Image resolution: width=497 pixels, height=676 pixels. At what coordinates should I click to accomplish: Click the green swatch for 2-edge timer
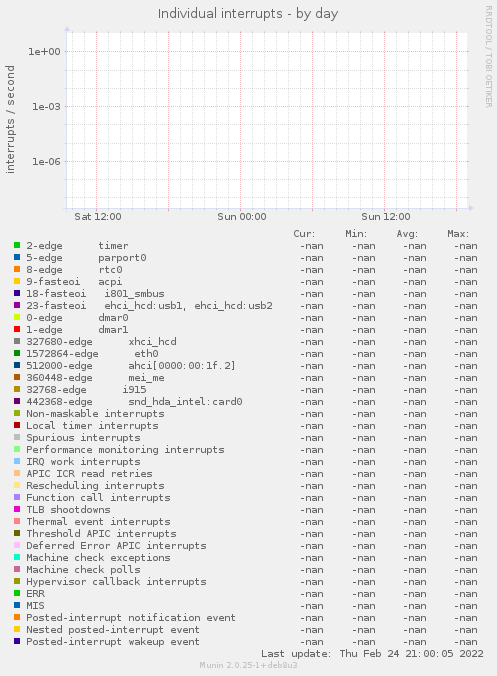[17, 245]
